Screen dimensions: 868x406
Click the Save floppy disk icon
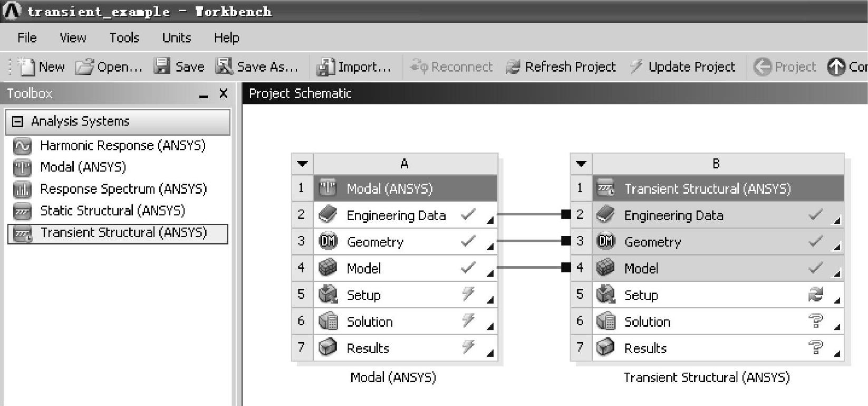pos(161,66)
